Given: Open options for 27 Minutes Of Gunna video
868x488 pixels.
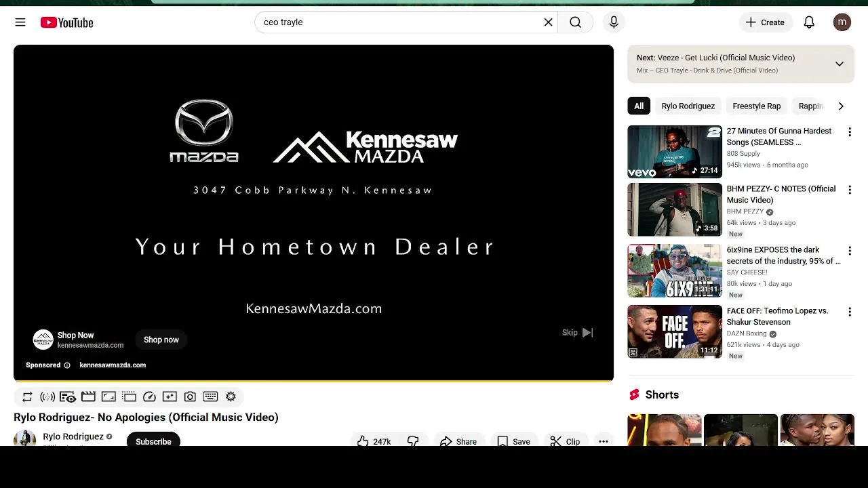Looking at the screenshot, I should (x=849, y=132).
